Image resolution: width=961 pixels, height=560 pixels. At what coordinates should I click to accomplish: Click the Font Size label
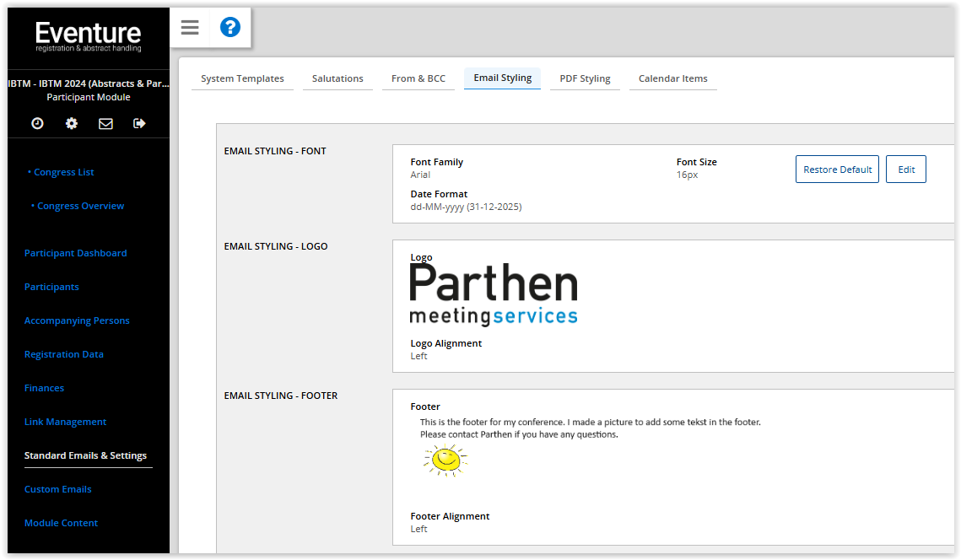pyautogui.click(x=697, y=162)
